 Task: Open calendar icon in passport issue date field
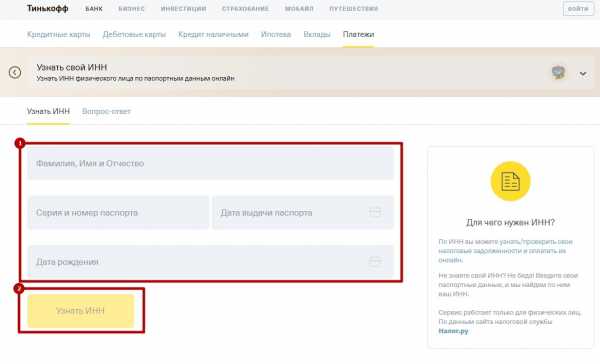(x=375, y=212)
